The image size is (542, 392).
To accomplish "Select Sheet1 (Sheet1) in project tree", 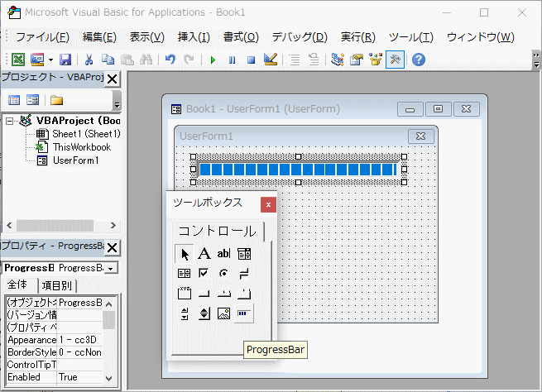I will click(x=79, y=134).
